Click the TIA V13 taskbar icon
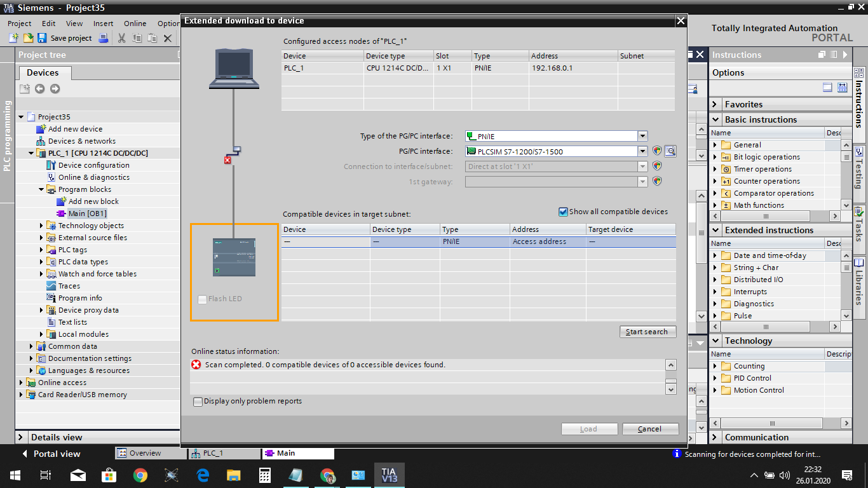The image size is (868, 488). [389, 475]
